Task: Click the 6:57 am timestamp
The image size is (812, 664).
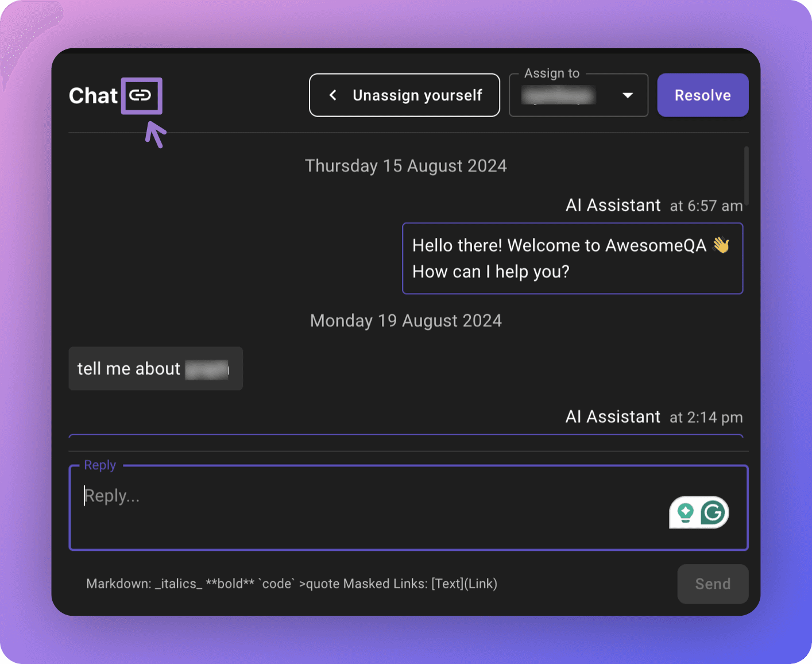Action: point(706,206)
